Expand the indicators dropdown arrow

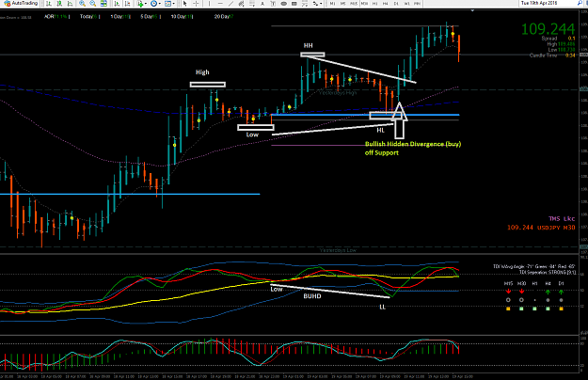146,4
